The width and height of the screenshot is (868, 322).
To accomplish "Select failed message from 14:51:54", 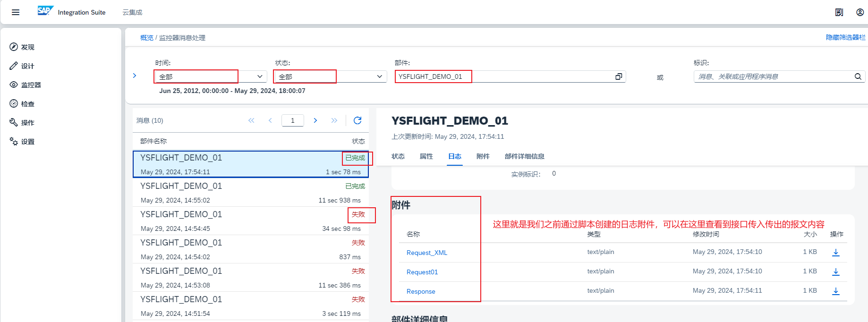I will (x=251, y=306).
